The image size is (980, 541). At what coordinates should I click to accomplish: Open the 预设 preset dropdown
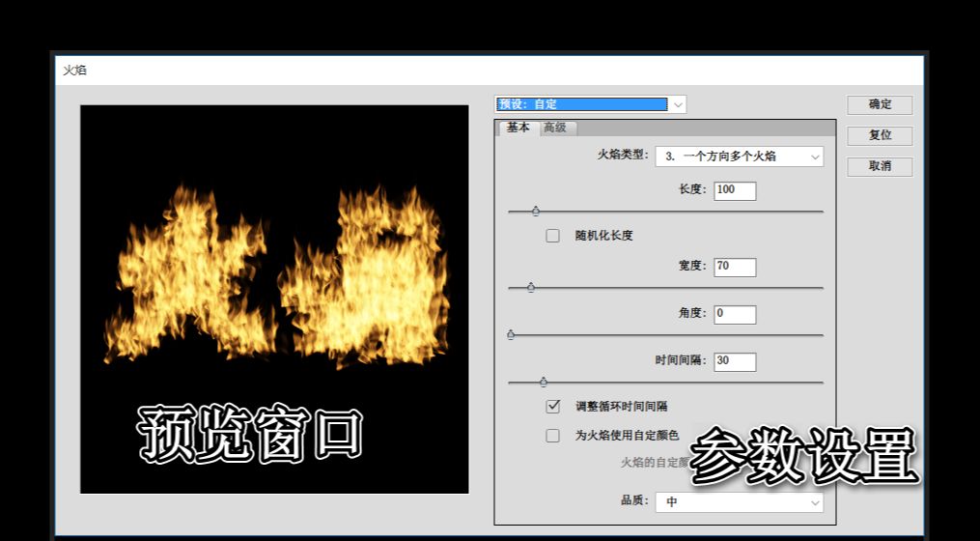591,104
